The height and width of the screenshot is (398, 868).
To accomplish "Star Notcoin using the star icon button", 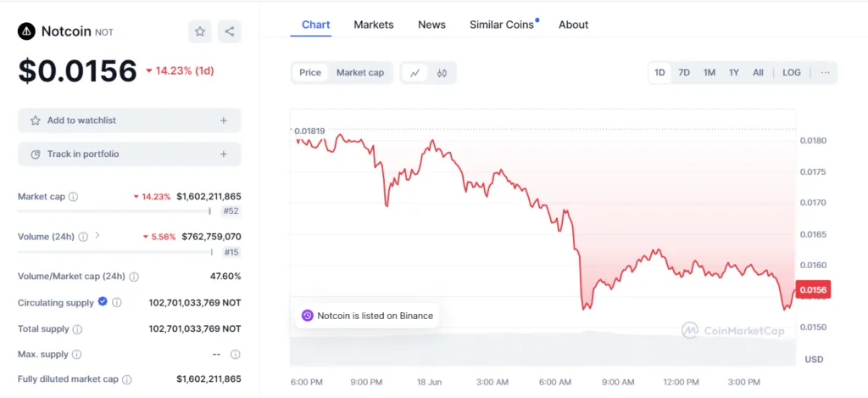I will [200, 31].
